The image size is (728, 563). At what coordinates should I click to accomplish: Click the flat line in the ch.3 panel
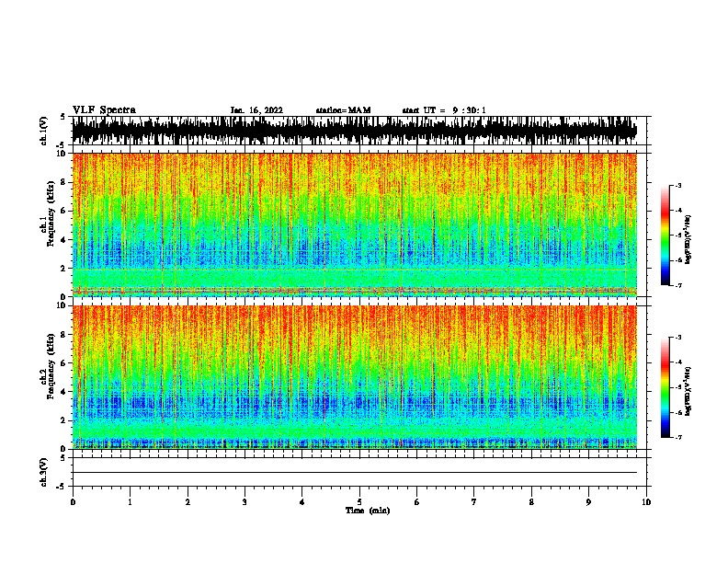(x=354, y=473)
